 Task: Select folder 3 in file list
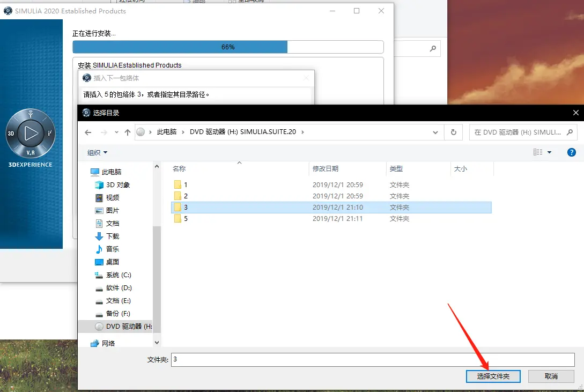pyautogui.click(x=331, y=208)
